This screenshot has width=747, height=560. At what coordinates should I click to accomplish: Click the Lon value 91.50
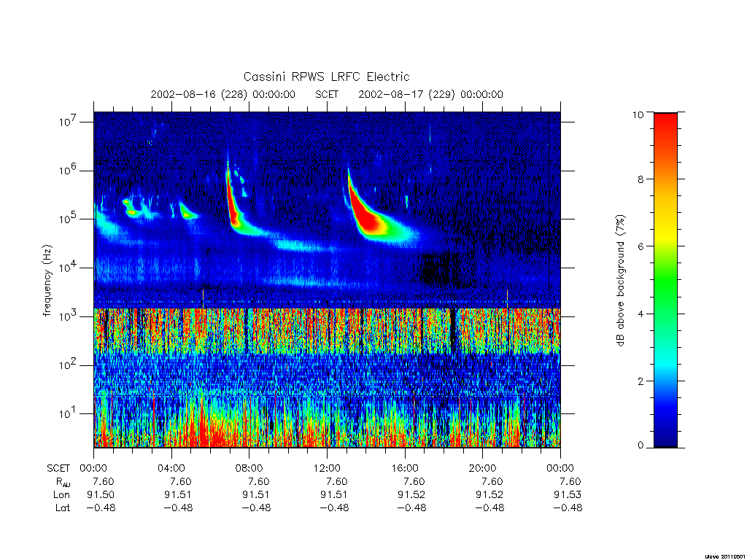pos(101,495)
